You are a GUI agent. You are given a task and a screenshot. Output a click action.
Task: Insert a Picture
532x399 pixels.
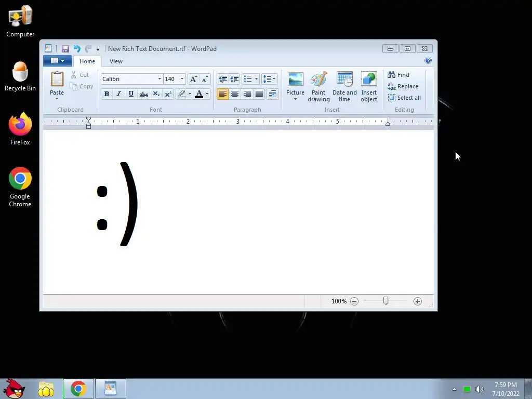(x=295, y=87)
